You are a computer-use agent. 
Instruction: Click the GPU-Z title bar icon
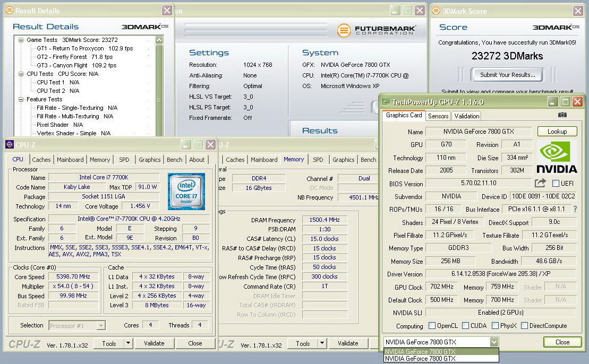[386, 102]
